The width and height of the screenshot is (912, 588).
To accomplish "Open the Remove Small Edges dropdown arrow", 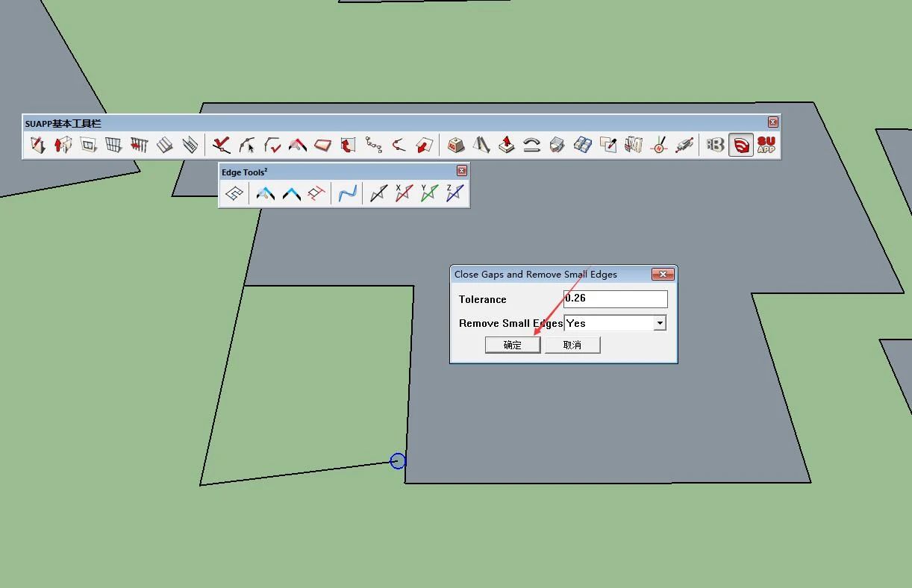I will tap(660, 323).
